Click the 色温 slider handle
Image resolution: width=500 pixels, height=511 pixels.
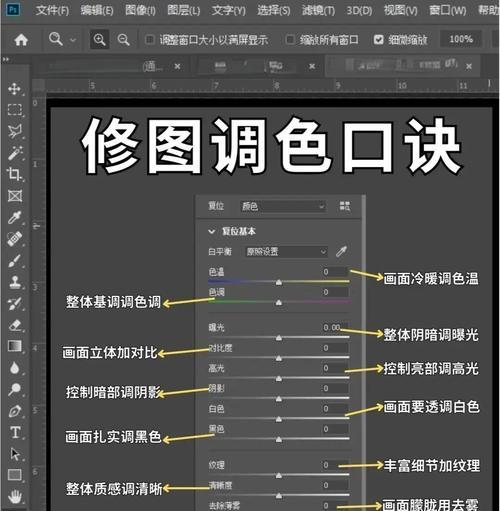click(x=279, y=282)
